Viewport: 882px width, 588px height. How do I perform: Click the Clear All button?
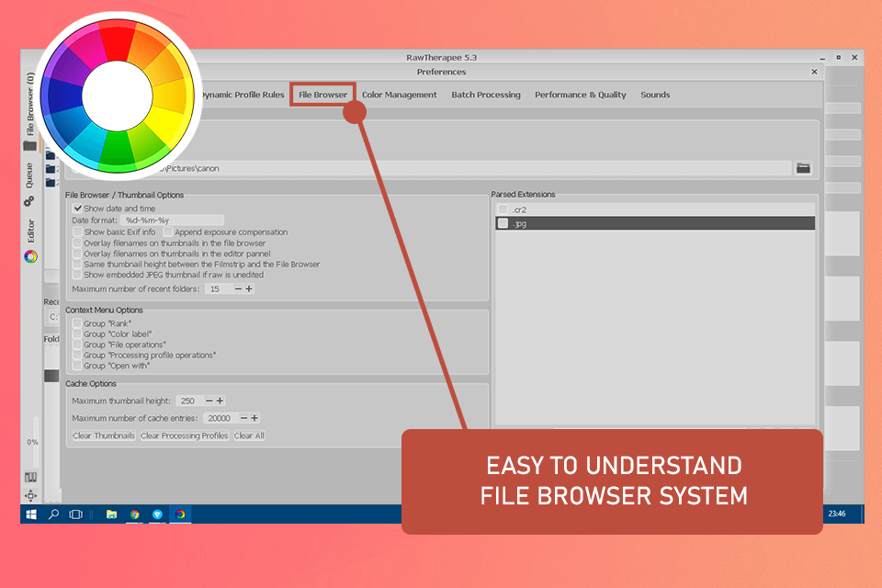[x=249, y=435]
